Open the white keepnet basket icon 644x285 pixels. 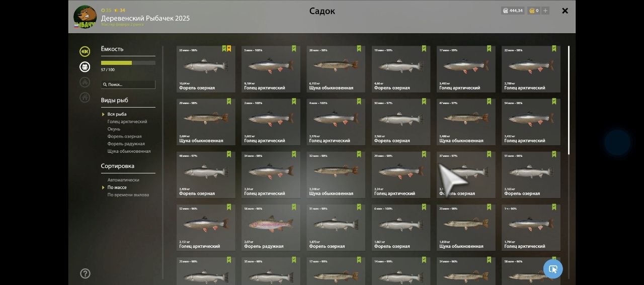[x=85, y=66]
